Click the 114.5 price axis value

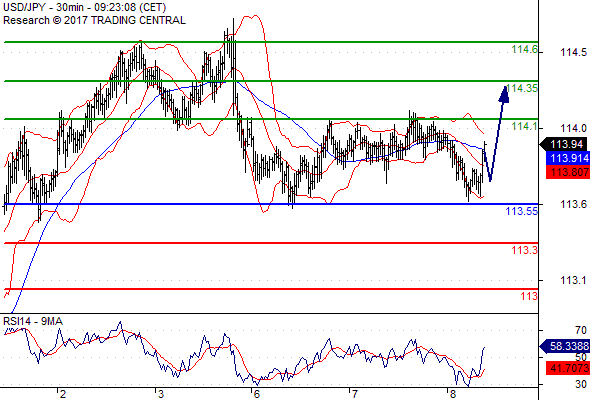pyautogui.click(x=573, y=52)
